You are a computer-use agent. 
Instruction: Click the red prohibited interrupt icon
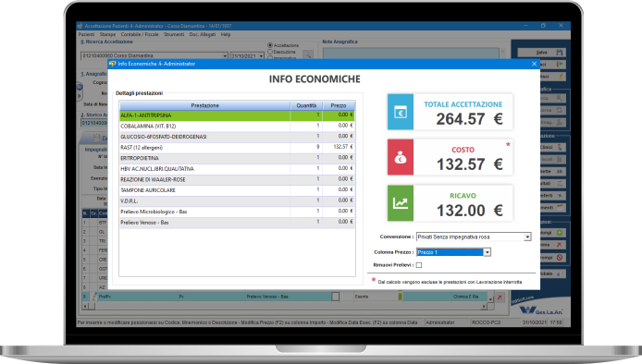point(560,257)
